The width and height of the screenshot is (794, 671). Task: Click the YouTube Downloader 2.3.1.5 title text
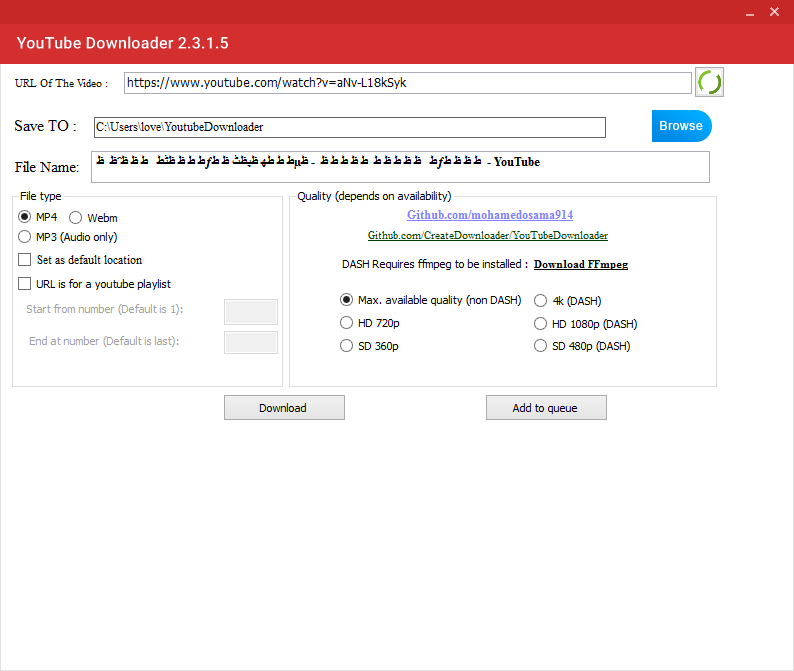point(123,43)
